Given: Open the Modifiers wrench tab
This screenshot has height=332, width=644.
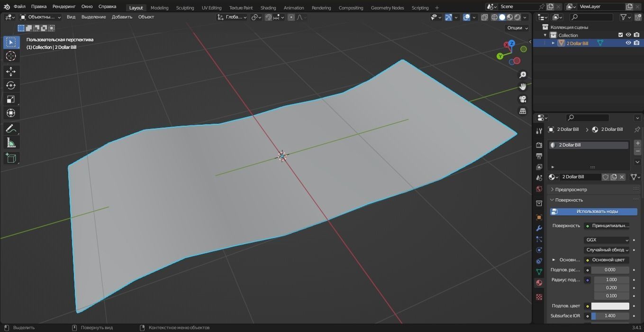Looking at the screenshot, I should point(539,228).
